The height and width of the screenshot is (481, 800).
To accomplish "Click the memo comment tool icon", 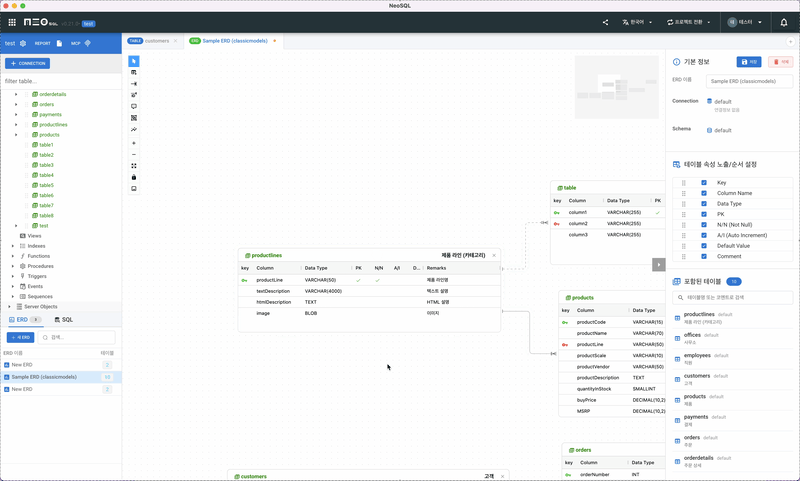I will click(x=134, y=106).
